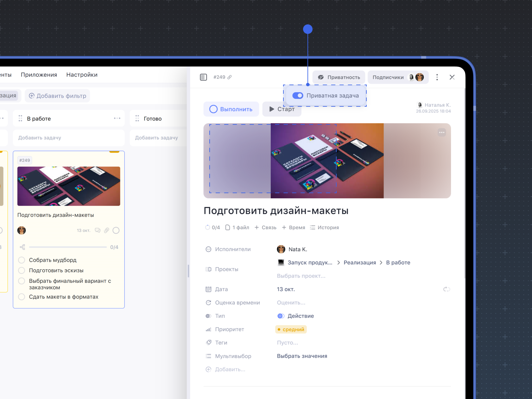Image resolution: width=532 pixels, height=399 pixels.
Task: Open the Выбрать проект selector
Action: point(301,276)
